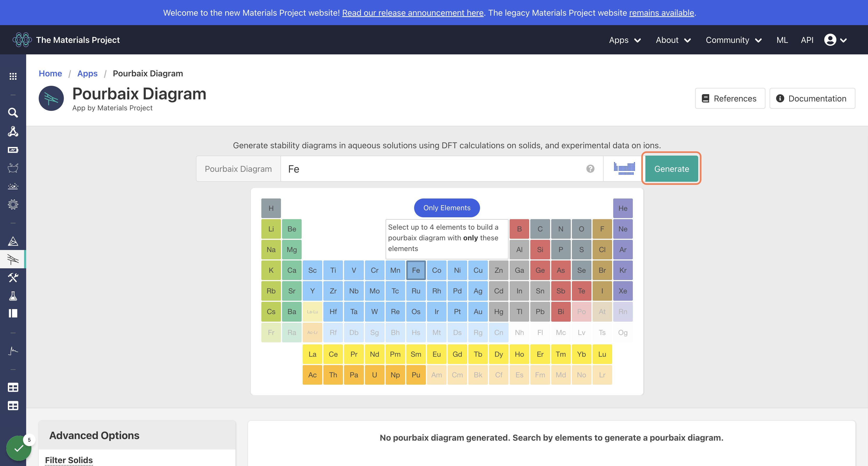Click the Filter Solids heading
The image size is (868, 466).
(x=69, y=460)
